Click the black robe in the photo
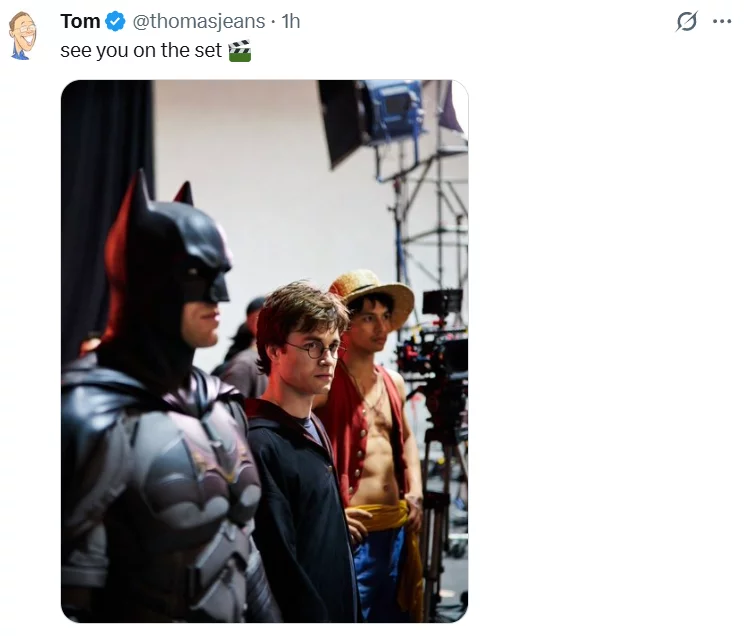Image resolution: width=744 pixels, height=642 pixels. (x=300, y=520)
